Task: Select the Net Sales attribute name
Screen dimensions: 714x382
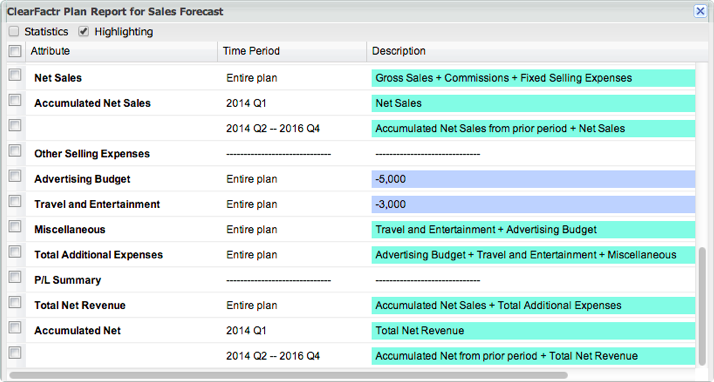Action: click(x=58, y=78)
